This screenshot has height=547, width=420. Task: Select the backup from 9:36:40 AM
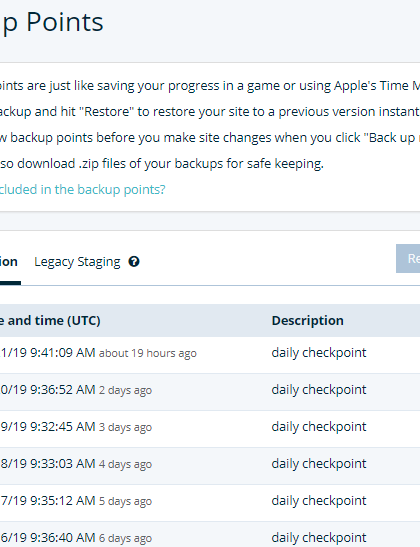coord(210,534)
